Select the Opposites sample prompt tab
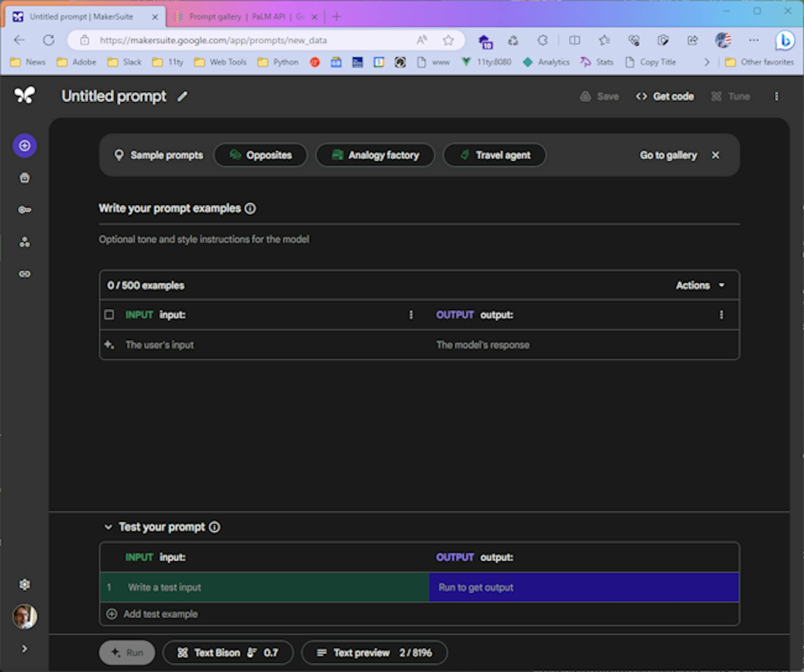The height and width of the screenshot is (672, 804). coord(260,154)
